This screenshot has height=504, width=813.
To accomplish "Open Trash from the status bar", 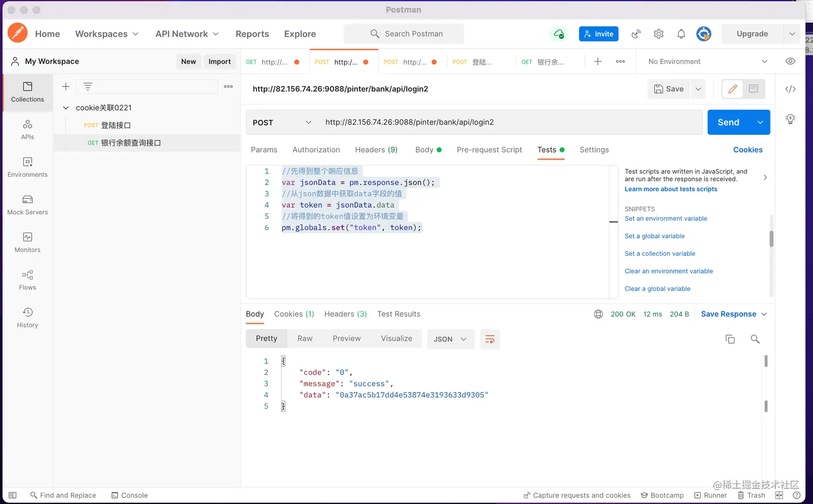I will (751, 495).
